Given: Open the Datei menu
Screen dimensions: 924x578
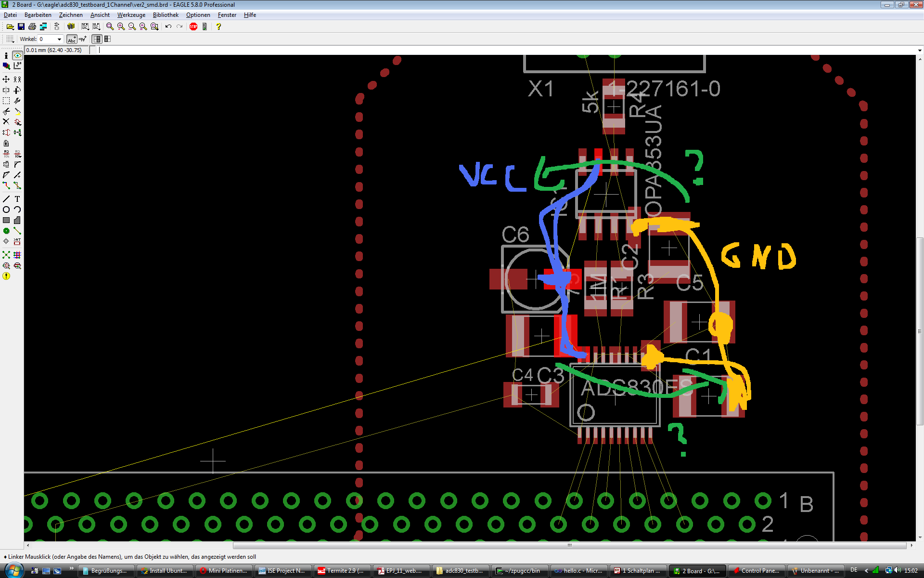Looking at the screenshot, I should pyautogui.click(x=10, y=15).
